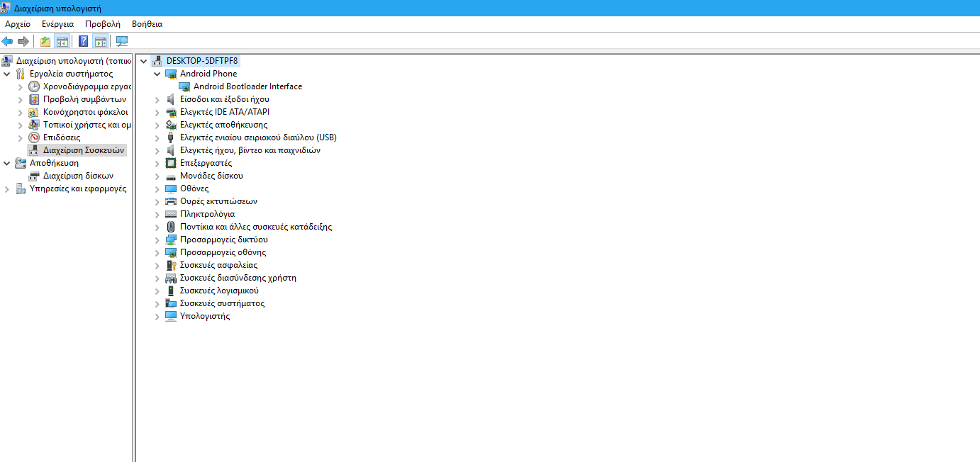Select the Android Bootloader Interface text
This screenshot has height=462, width=980.
248,86
